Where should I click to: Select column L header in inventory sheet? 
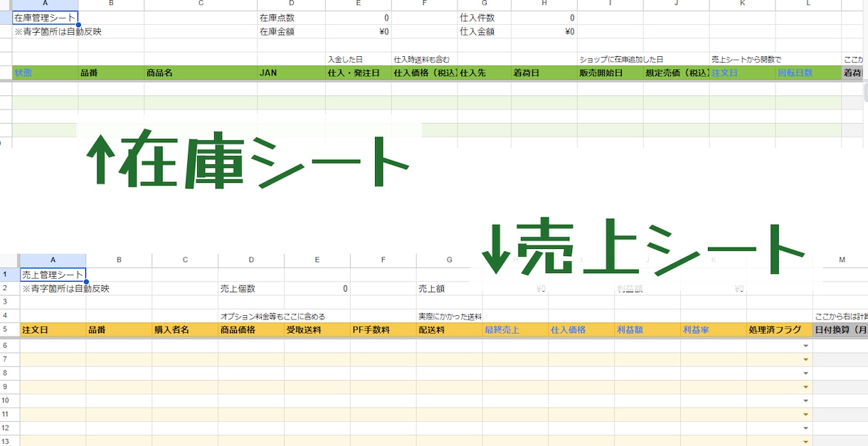pyautogui.click(x=808, y=4)
